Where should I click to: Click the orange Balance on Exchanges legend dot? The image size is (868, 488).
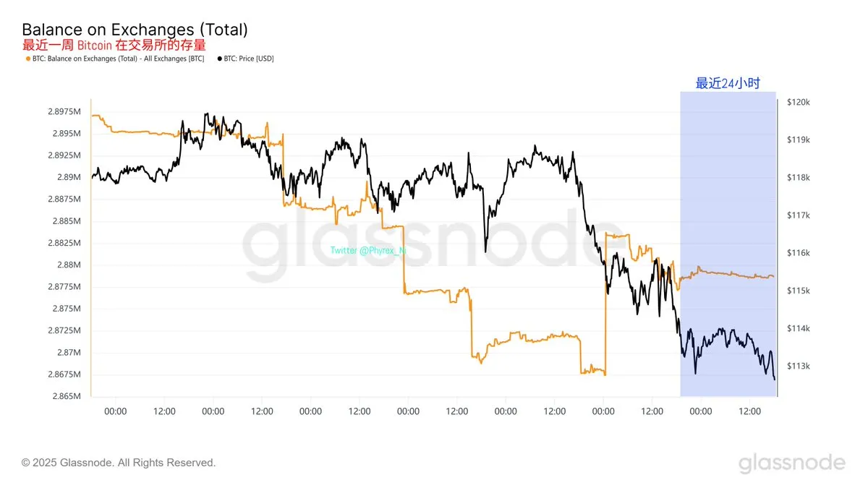tap(27, 59)
